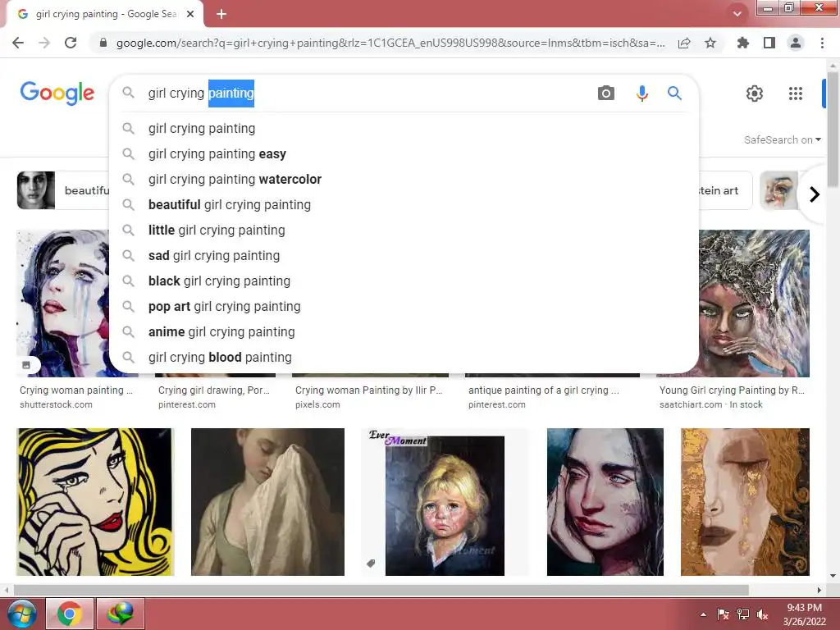Open watercolor crying woman thumbnail
Image resolution: width=840 pixels, height=630 pixels.
click(62, 304)
